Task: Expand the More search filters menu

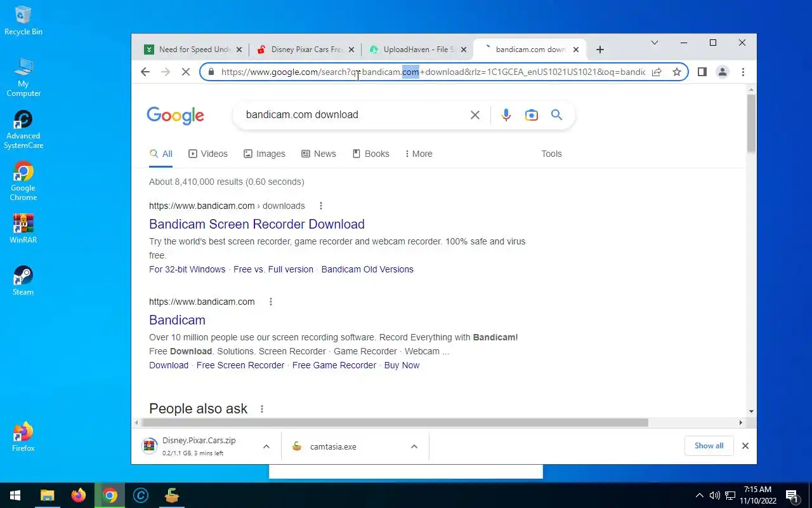Action: click(x=419, y=154)
